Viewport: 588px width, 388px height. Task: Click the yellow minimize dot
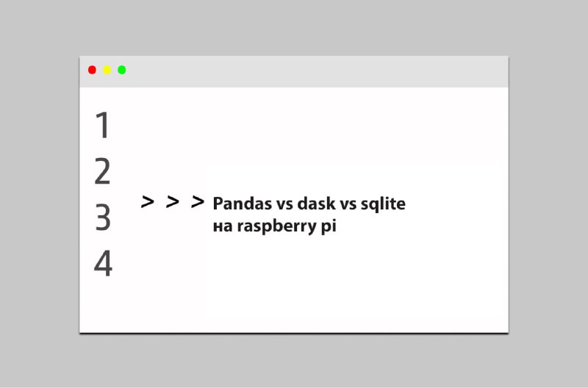coord(107,70)
